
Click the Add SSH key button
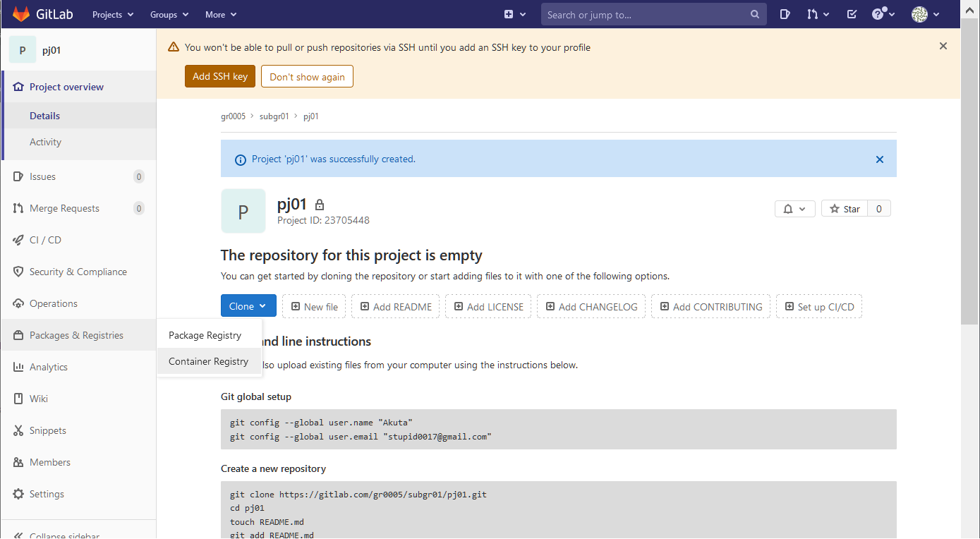coord(220,76)
